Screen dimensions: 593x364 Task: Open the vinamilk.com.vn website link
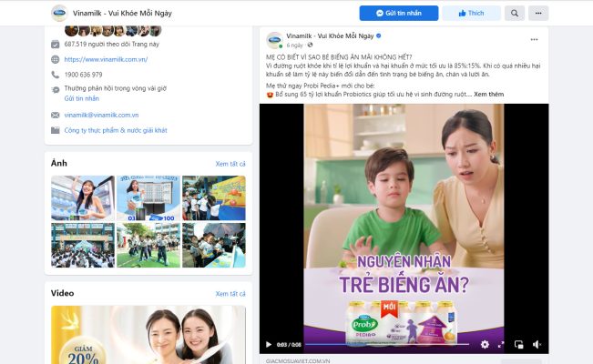coord(106,59)
